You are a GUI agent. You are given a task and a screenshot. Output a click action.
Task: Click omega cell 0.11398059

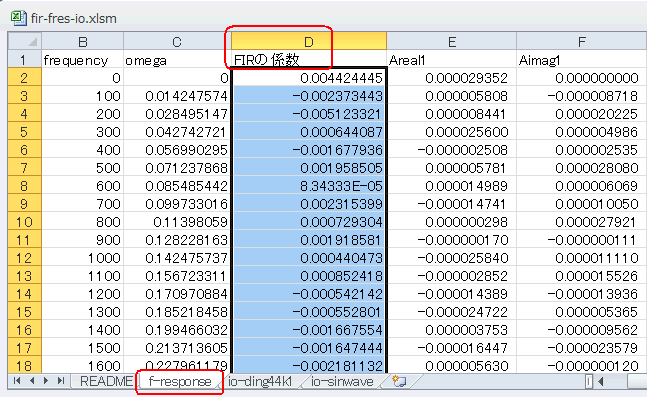pyautogui.click(x=177, y=222)
